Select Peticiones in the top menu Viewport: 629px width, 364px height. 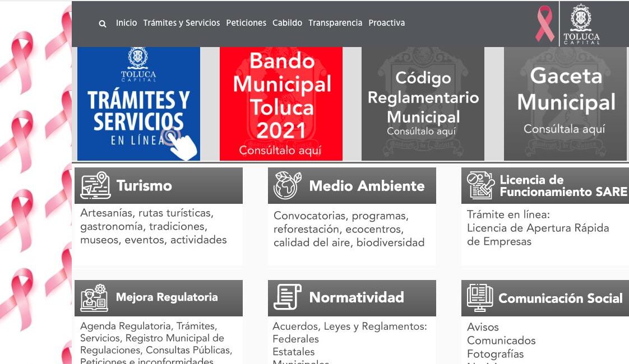pos(246,23)
